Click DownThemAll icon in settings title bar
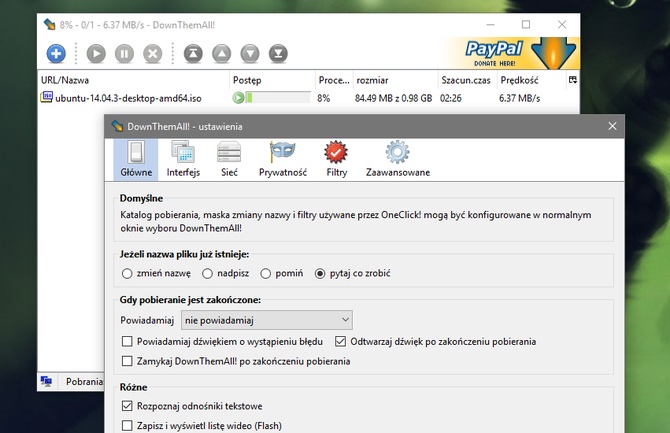 tap(117, 126)
